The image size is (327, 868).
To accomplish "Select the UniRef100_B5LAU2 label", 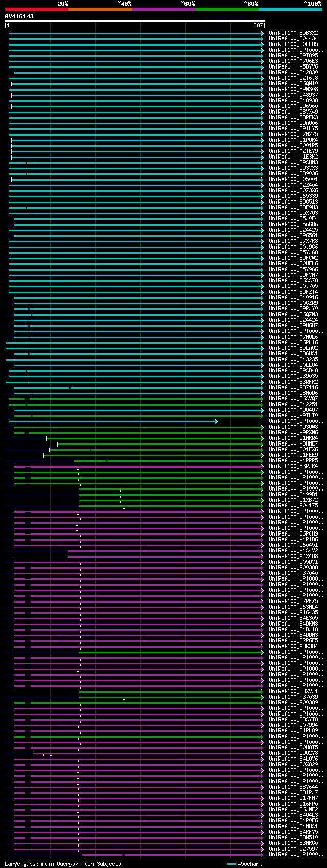I will tap(293, 348).
